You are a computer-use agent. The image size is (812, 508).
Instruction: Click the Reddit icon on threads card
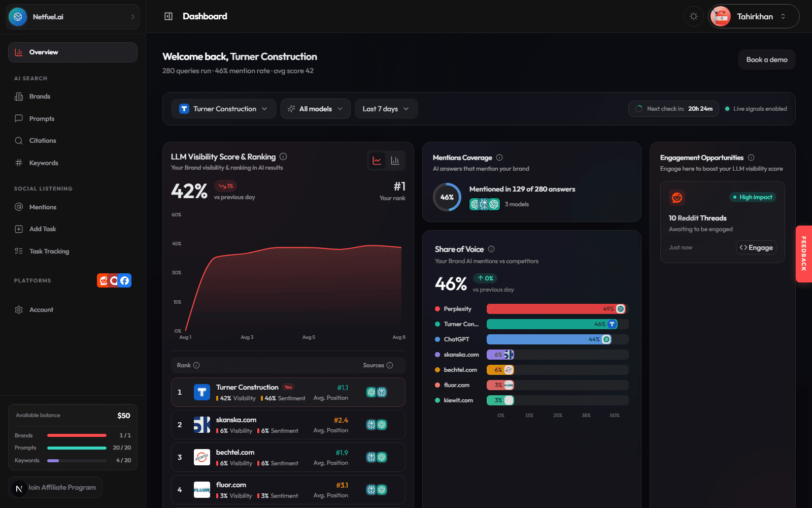coord(677,198)
